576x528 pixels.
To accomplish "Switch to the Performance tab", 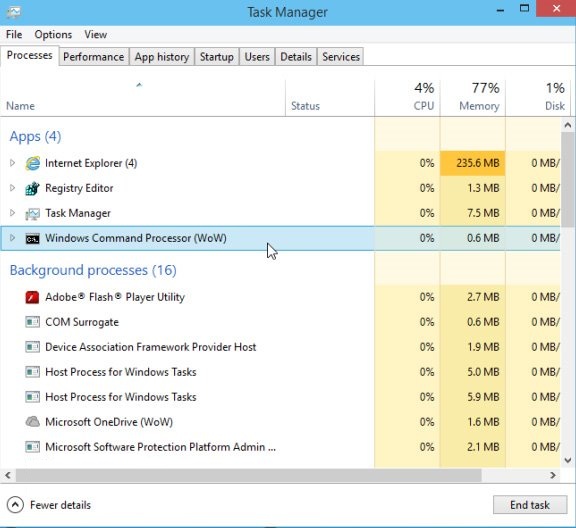I will point(94,57).
